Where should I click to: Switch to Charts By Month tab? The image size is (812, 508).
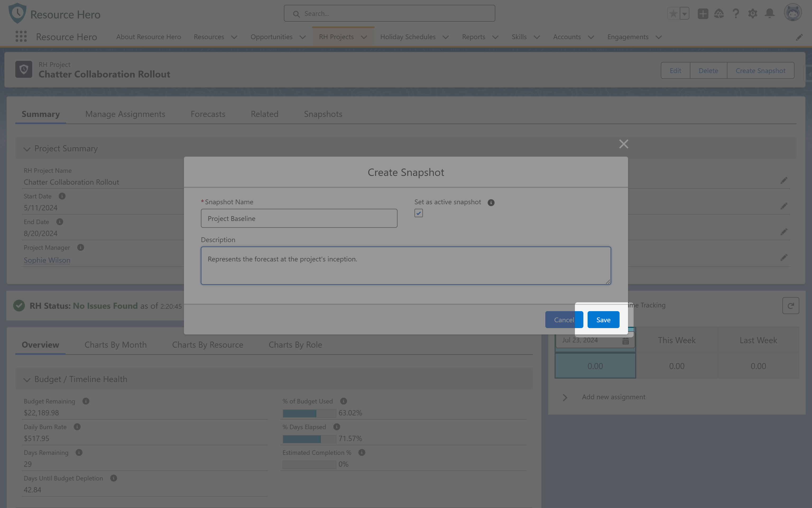coord(116,345)
